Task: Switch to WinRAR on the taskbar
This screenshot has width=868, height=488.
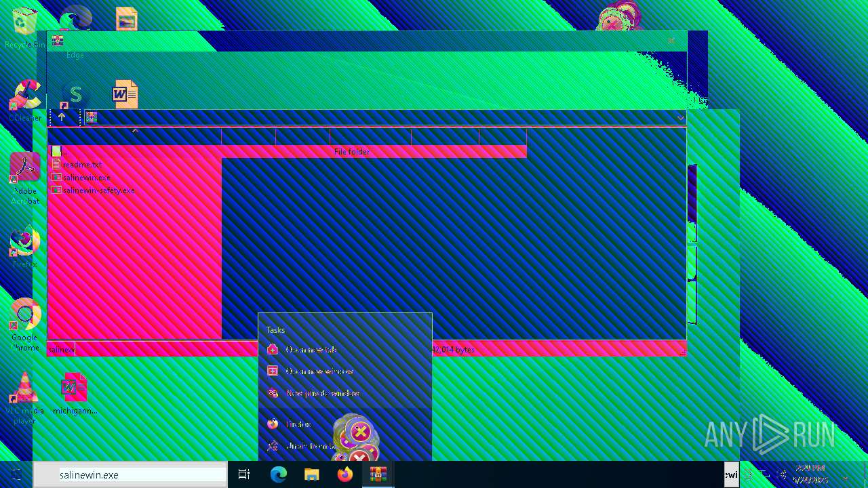Action: [378, 475]
